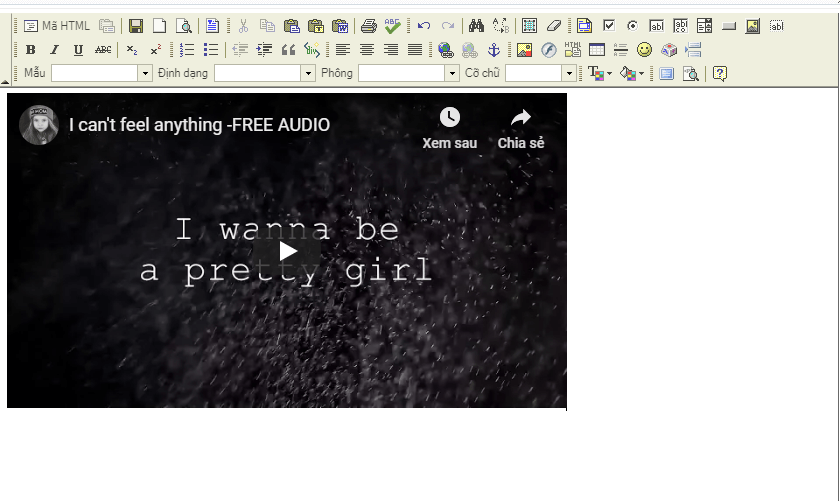
Task: Switch to Mã HTML source view
Action: pyautogui.click(x=57, y=26)
